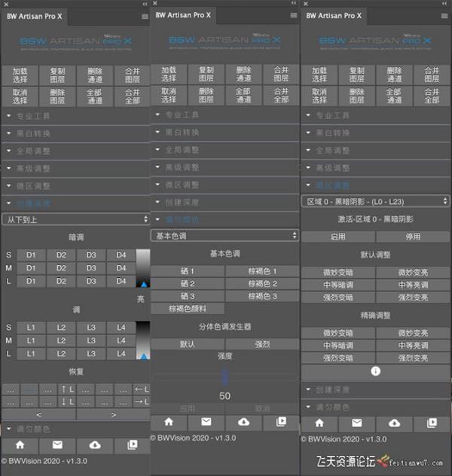Open the video tutorials icon in the left panel

pyautogui.click(x=133, y=445)
